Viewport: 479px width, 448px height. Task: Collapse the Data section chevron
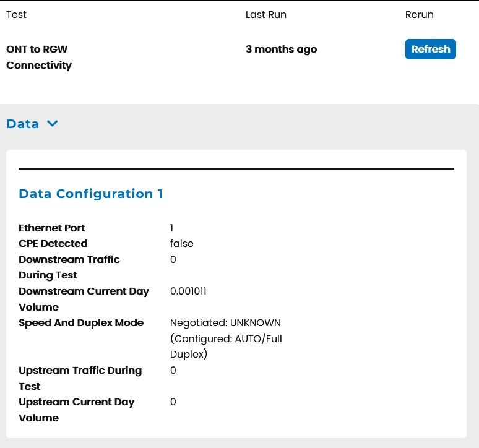click(x=53, y=124)
